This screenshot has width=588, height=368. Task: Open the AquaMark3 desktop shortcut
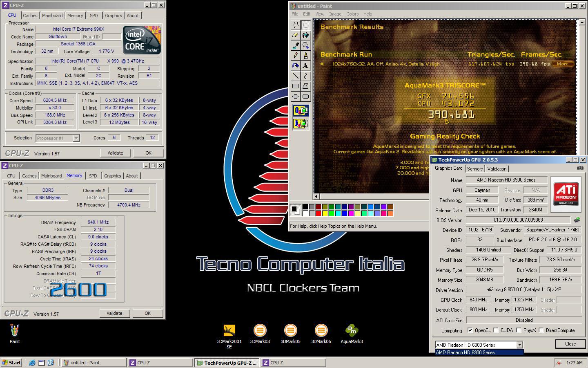click(352, 334)
